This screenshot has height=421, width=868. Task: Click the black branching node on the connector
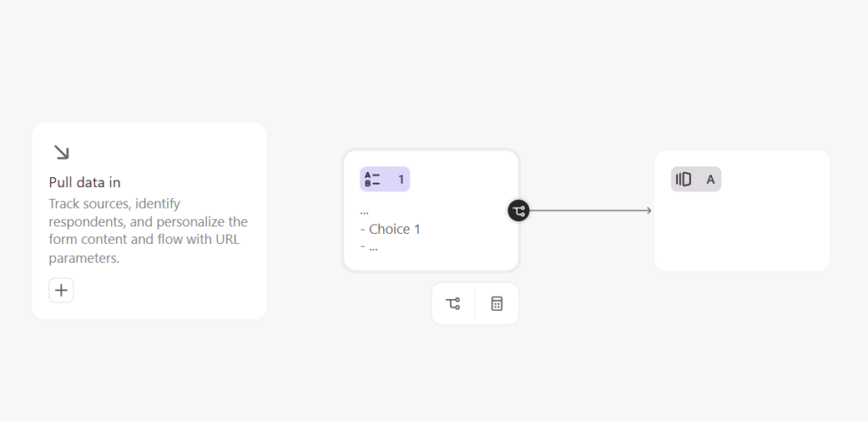point(519,211)
